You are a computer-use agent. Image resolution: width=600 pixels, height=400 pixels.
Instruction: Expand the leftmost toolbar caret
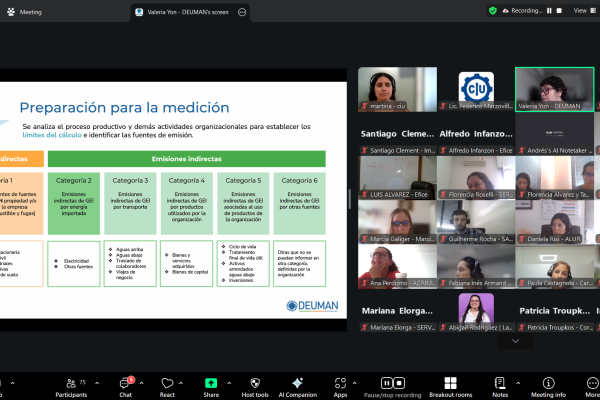coord(12,383)
